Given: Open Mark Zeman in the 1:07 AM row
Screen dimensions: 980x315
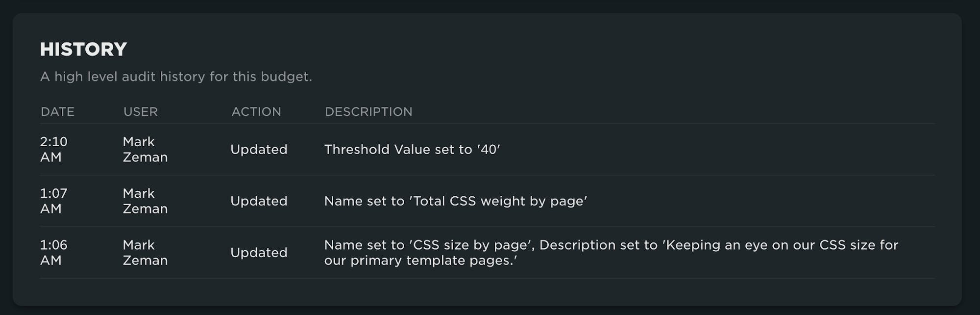Looking at the screenshot, I should (x=145, y=201).
